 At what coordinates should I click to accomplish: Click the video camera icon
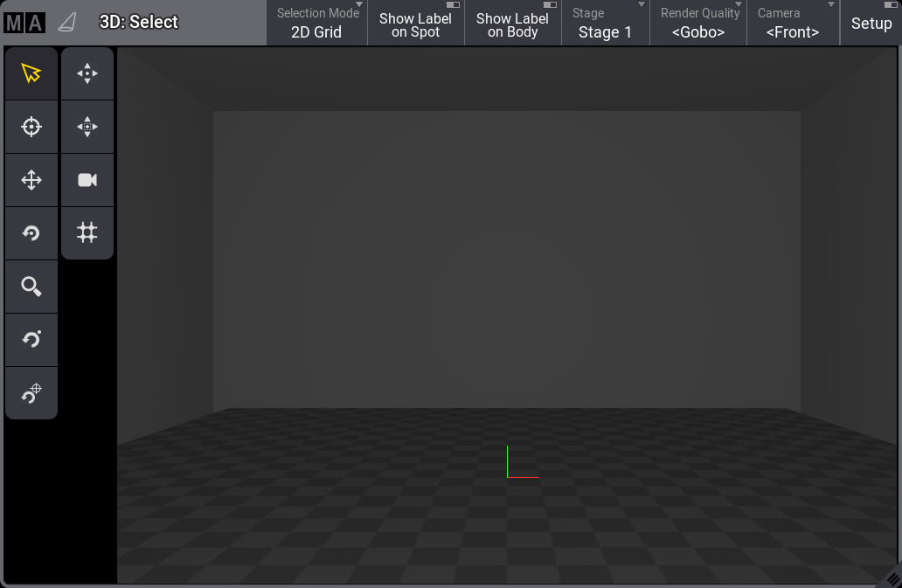pos(87,180)
